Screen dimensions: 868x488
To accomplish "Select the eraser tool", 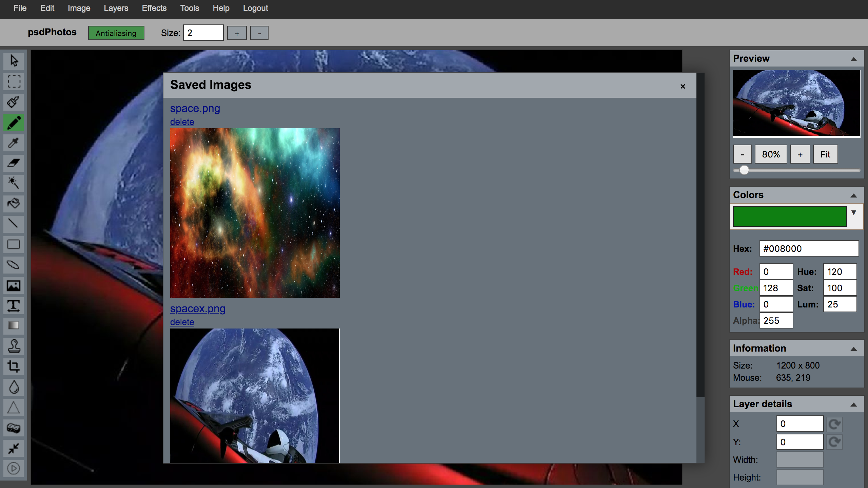I will [x=14, y=163].
